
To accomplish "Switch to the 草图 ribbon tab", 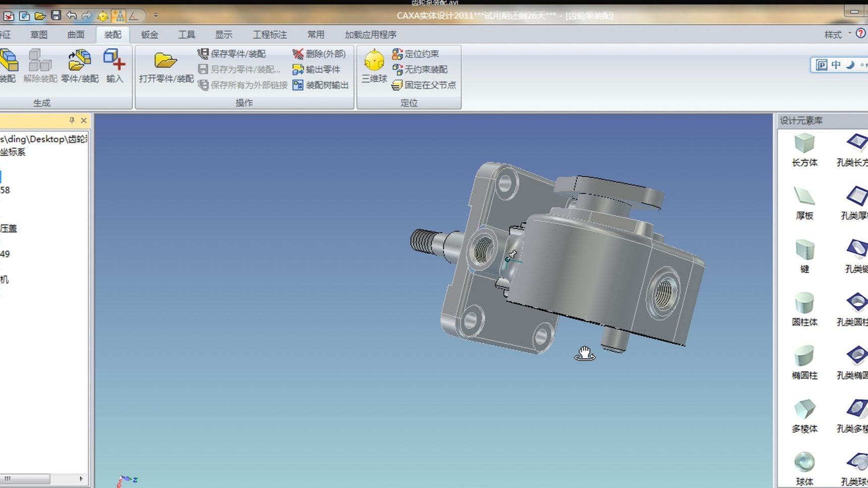I will pyautogui.click(x=39, y=34).
